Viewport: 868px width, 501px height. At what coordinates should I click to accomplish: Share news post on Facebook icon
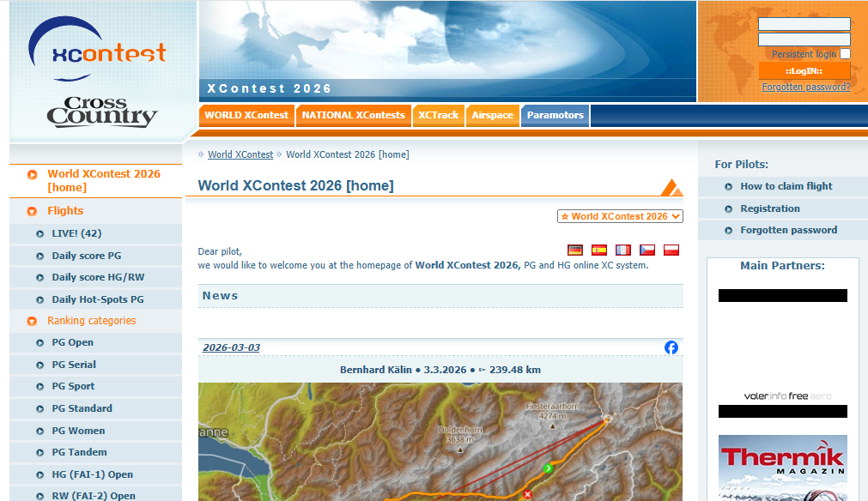pyautogui.click(x=671, y=347)
